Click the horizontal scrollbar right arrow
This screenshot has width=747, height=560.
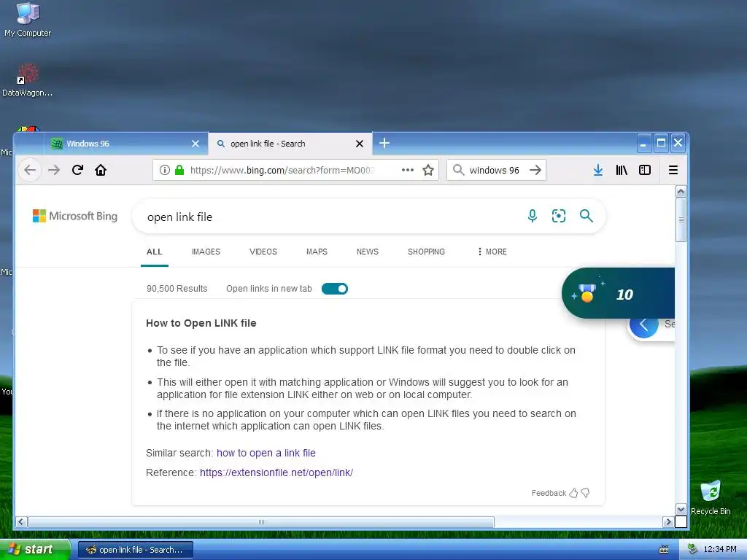point(668,522)
